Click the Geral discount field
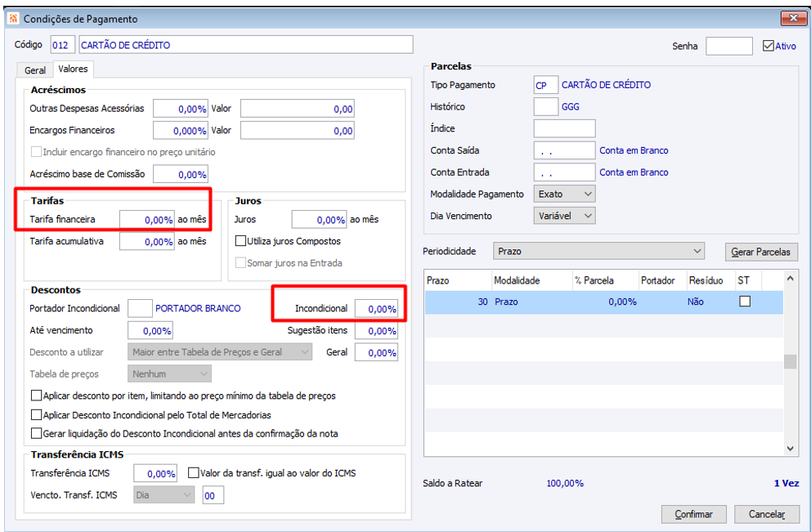 click(376, 352)
